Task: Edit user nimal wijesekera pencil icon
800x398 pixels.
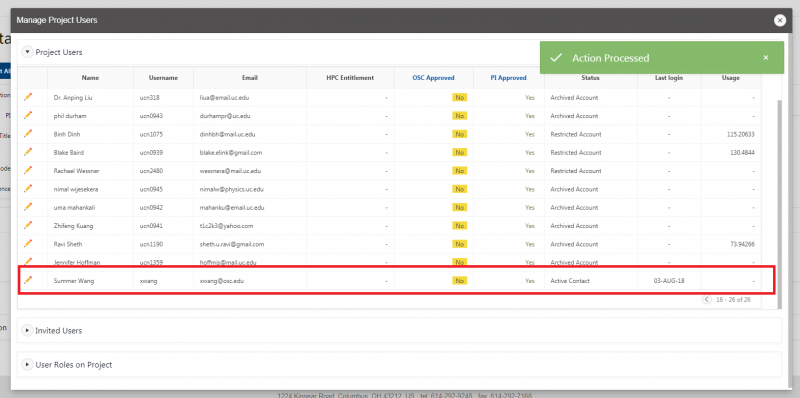Action: coord(28,188)
